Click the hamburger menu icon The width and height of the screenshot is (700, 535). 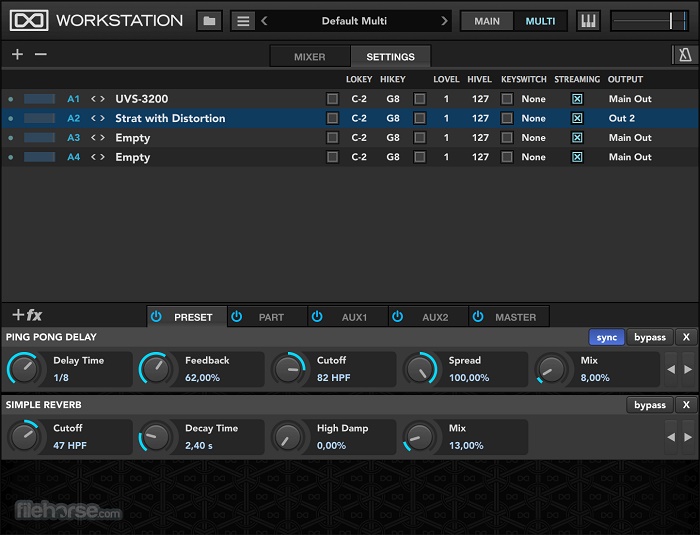(243, 21)
